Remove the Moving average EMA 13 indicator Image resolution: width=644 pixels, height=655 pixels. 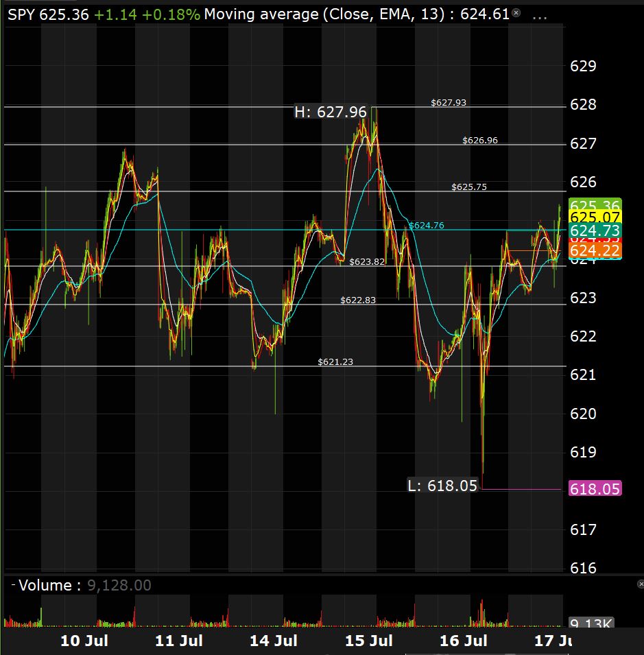[516, 13]
